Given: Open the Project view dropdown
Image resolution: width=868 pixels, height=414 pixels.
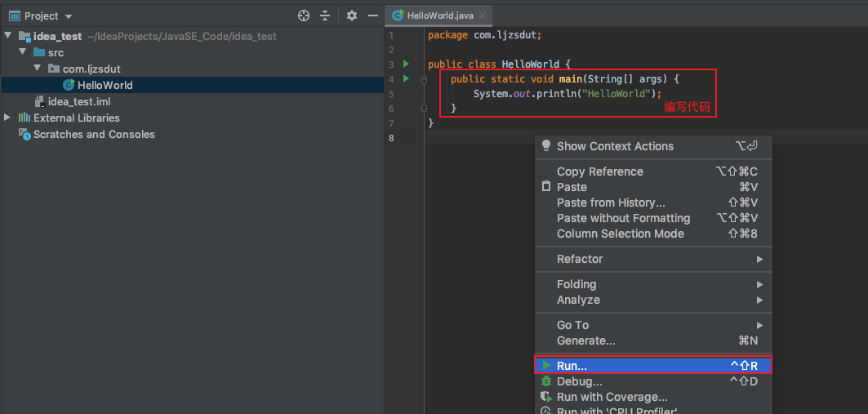Looking at the screenshot, I should click(68, 16).
